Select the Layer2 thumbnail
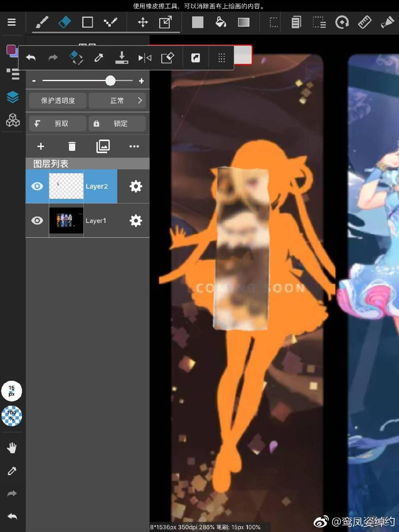 (x=66, y=186)
